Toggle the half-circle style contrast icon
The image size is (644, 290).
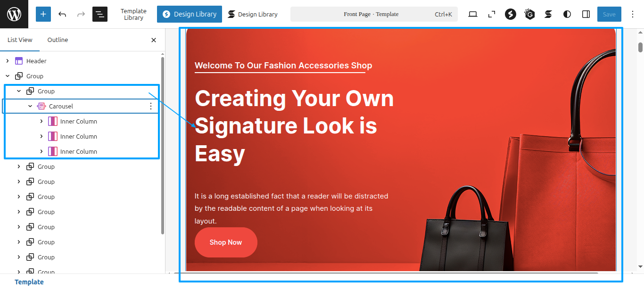click(x=567, y=14)
